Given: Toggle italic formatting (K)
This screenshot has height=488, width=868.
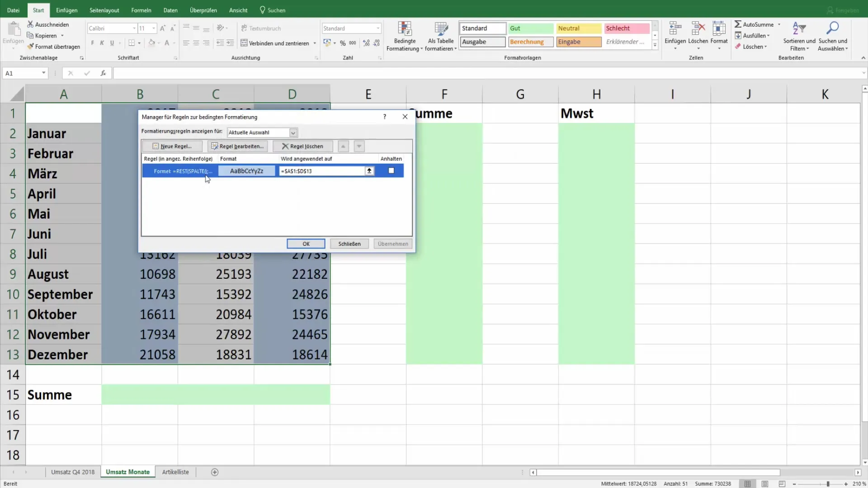Looking at the screenshot, I should [x=102, y=43].
